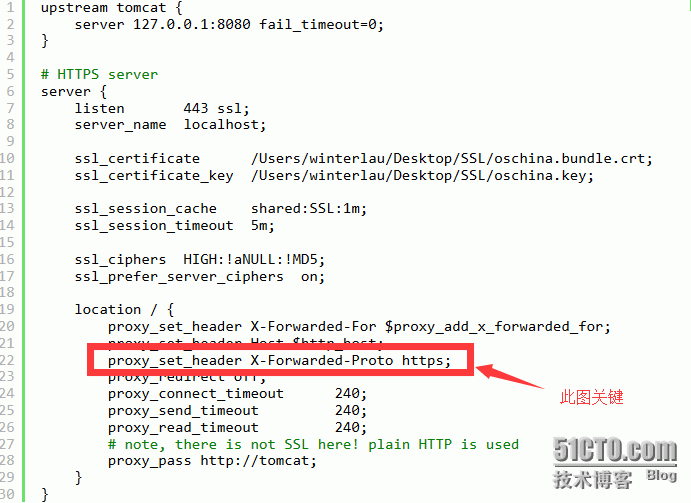The height and width of the screenshot is (503, 691).
Task: Click the 51CTO.com watermark logo
Action: [615, 463]
